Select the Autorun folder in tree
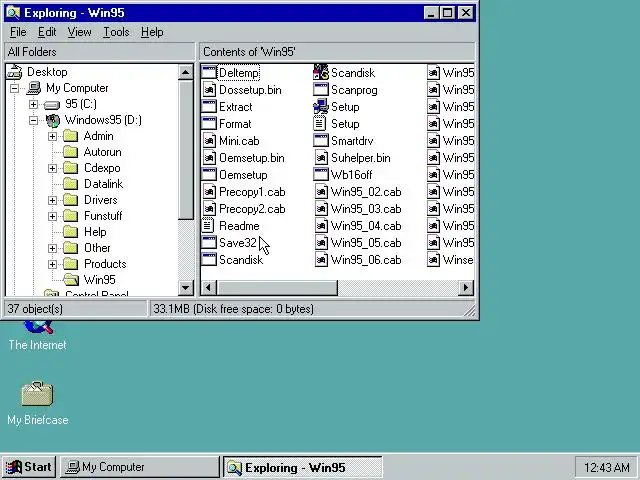This screenshot has height=480, width=640. (93, 152)
